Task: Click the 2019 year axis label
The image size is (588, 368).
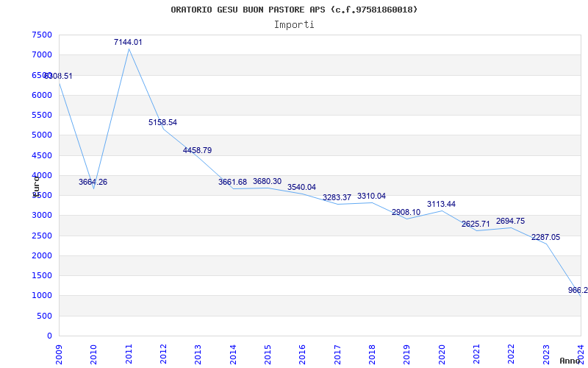Action: tap(407, 354)
